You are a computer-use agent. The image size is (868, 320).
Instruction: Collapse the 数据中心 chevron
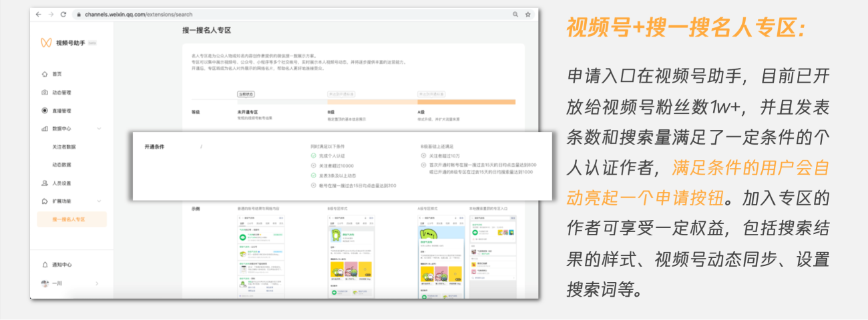click(99, 129)
